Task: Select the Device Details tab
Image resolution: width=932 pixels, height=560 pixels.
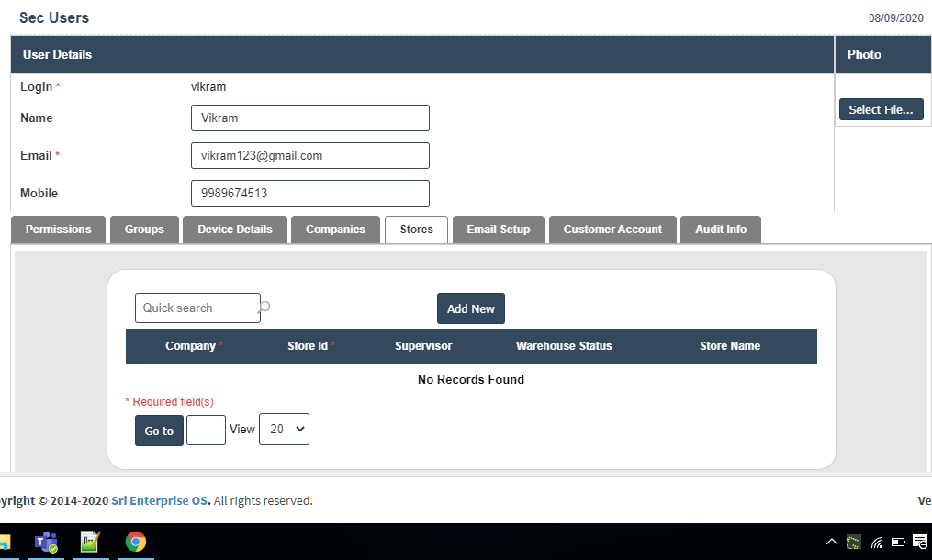Action: tap(235, 230)
